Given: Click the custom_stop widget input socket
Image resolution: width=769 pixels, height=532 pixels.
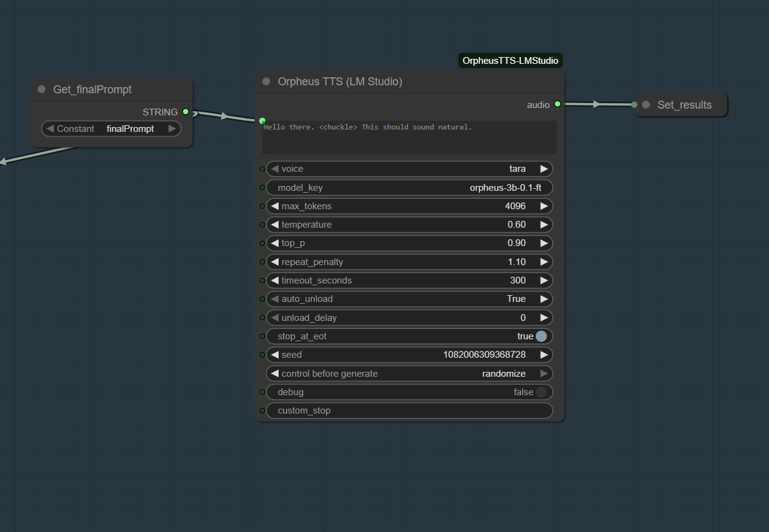Looking at the screenshot, I should click(262, 411).
